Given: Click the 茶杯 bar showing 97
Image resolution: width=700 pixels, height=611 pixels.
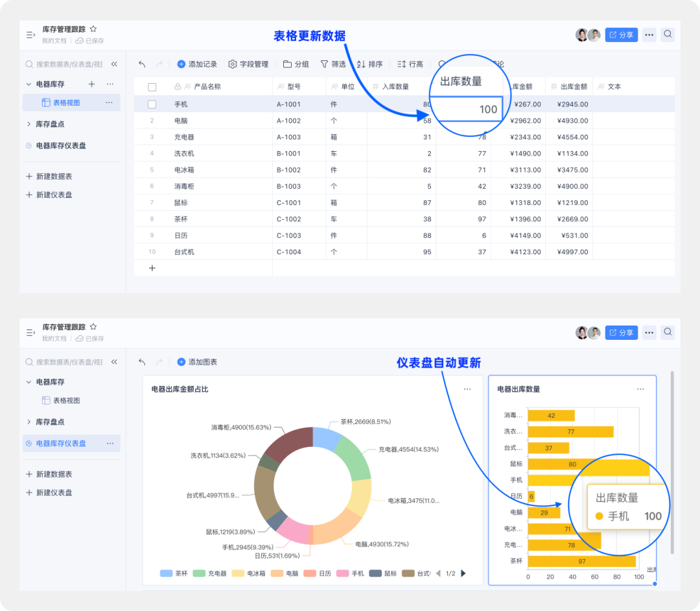Looking at the screenshot, I should tap(581, 561).
